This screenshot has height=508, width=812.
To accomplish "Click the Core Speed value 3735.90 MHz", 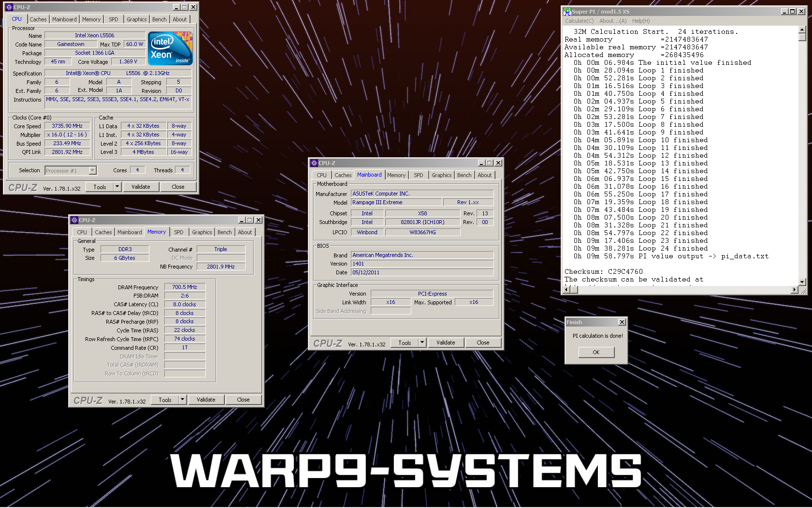I will tap(67, 126).
